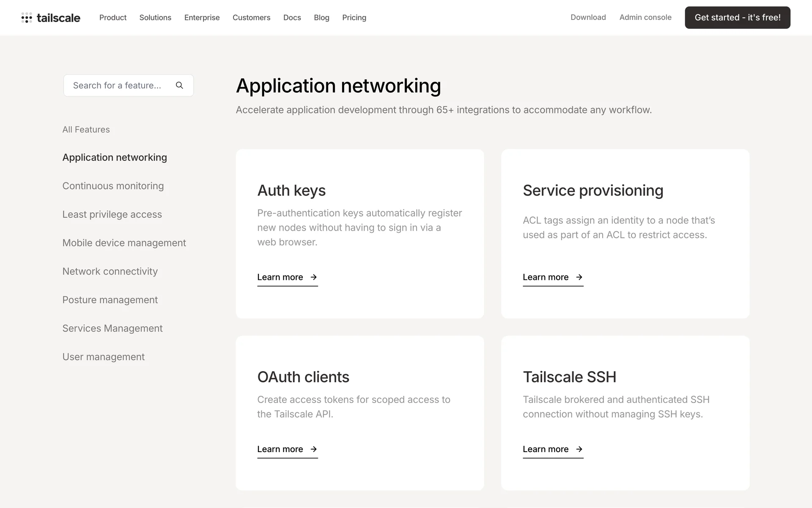812x508 pixels.
Task: Click Learn more under Auth keys
Action: click(280, 277)
